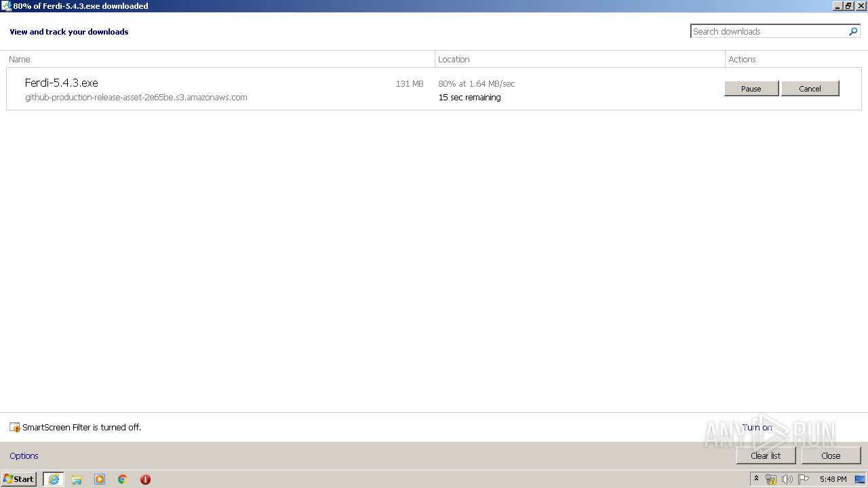Click the SmartScreen Filter warning icon
This screenshot has width=868, height=488.
(x=15, y=428)
